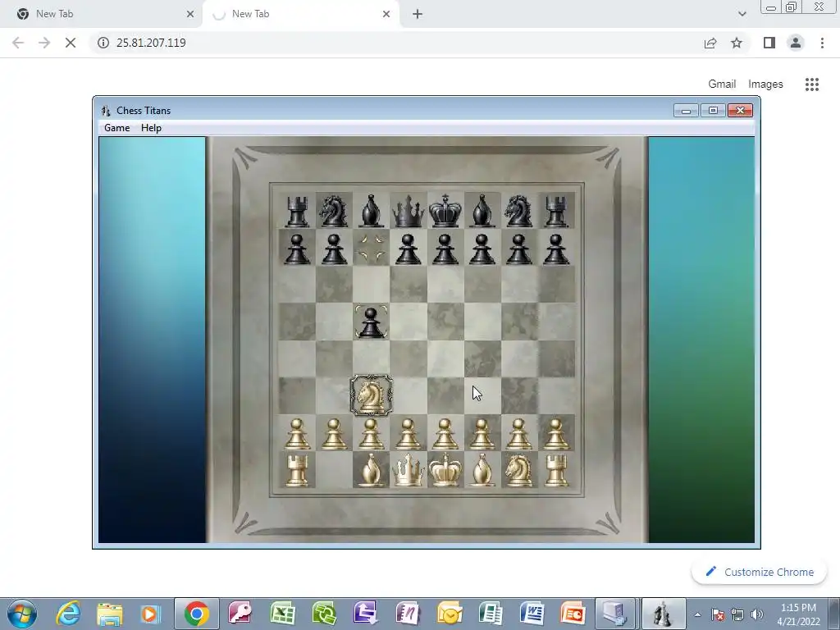Switch to Chess Titans taskbar button
The height and width of the screenshot is (630, 840).
coord(663,614)
